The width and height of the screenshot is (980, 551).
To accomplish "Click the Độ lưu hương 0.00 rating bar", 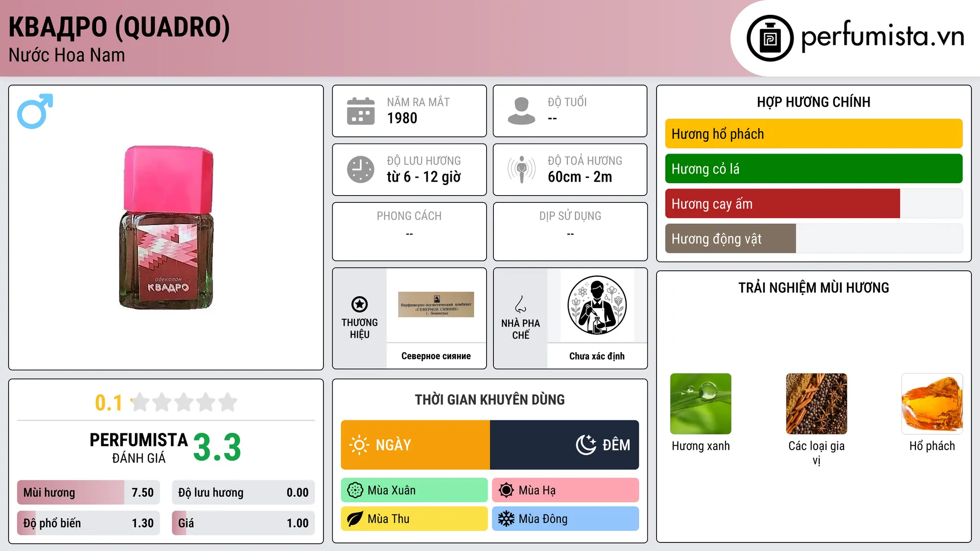I will [243, 493].
